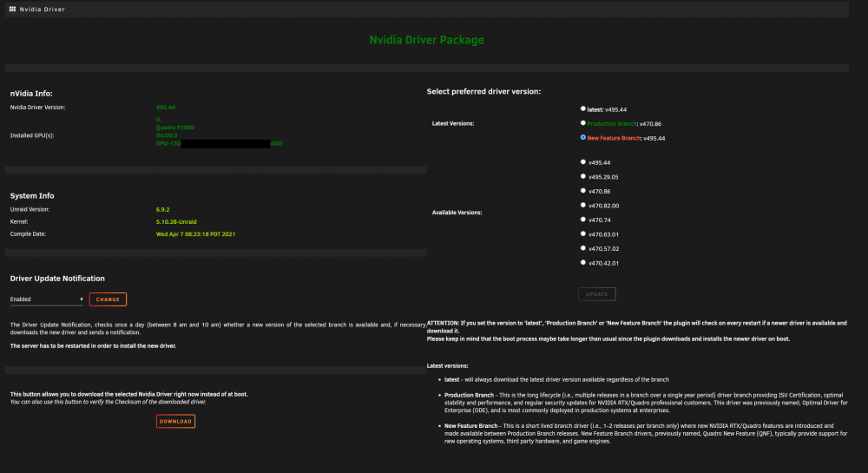Click the 'Nvidia Driver' title bar text
The height and width of the screenshot is (473, 868).
(42, 10)
